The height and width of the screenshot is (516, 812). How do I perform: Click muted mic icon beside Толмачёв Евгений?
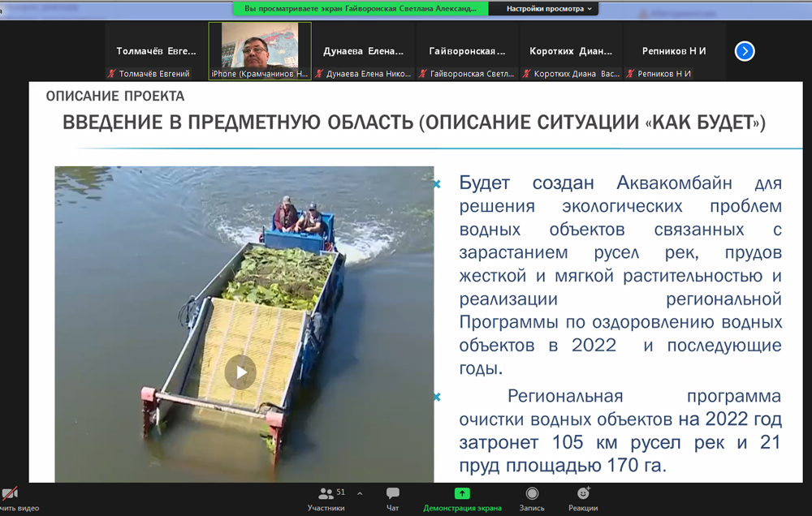click(x=112, y=74)
